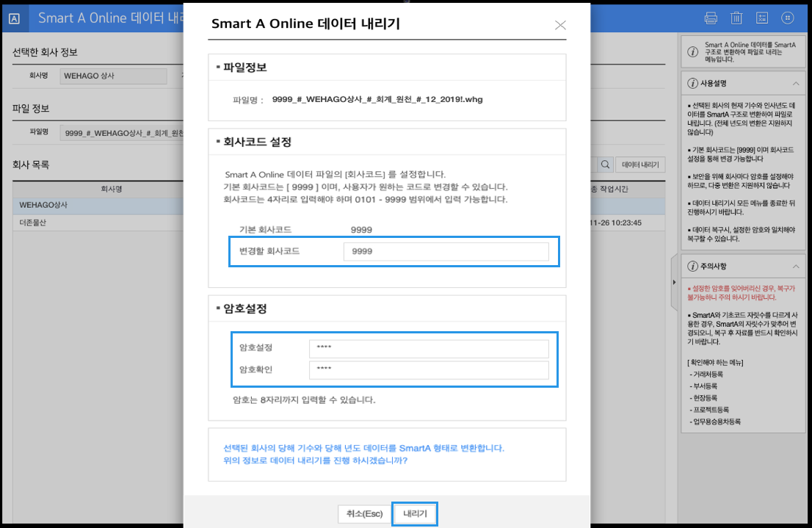Click the magnifier search icon in company list
The image size is (812, 528).
tap(606, 165)
